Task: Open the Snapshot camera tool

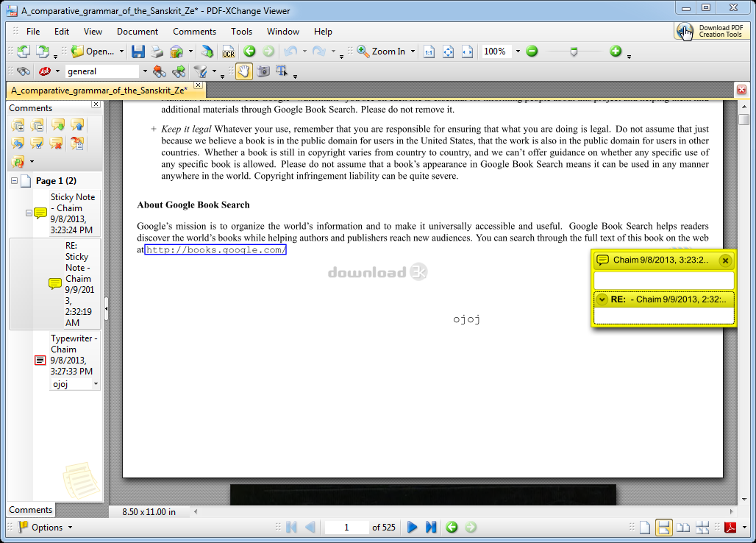Action: coord(263,71)
